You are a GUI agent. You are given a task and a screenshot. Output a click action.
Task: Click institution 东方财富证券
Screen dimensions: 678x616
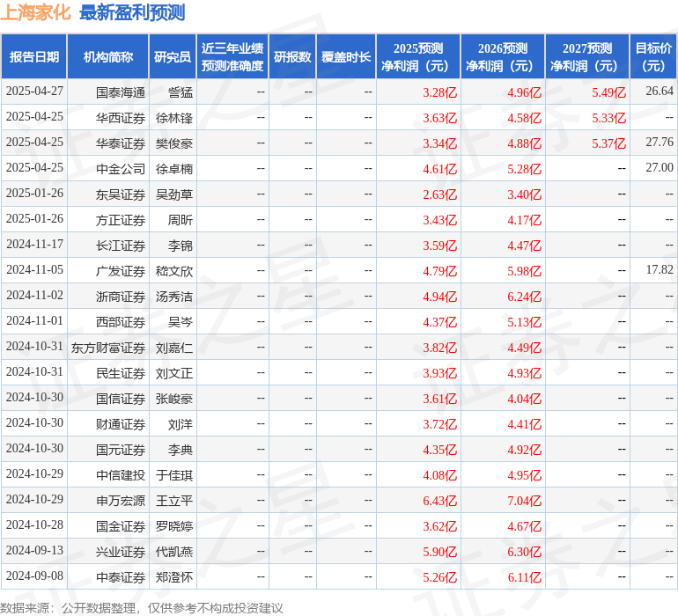pyautogui.click(x=108, y=348)
